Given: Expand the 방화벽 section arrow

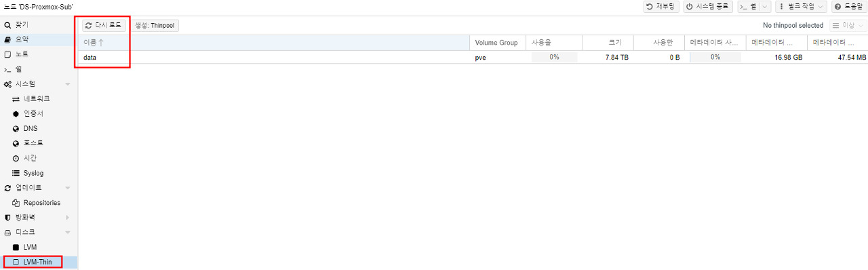Looking at the screenshot, I should point(67,218).
